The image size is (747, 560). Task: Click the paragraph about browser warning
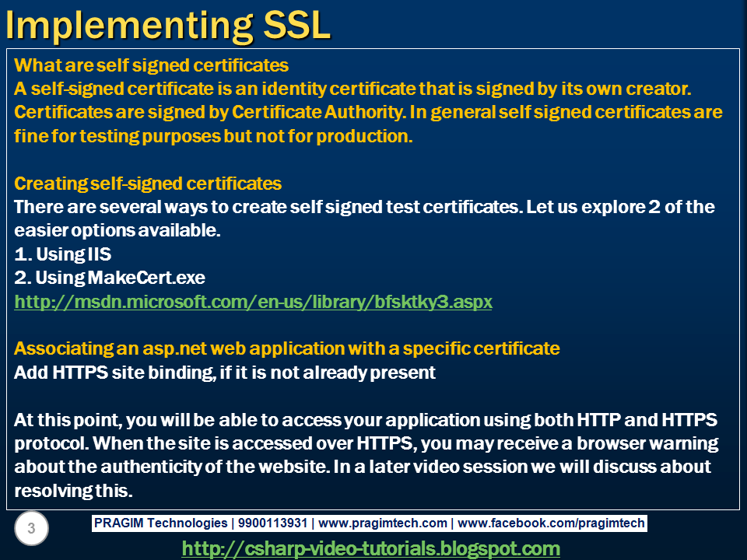(366, 443)
